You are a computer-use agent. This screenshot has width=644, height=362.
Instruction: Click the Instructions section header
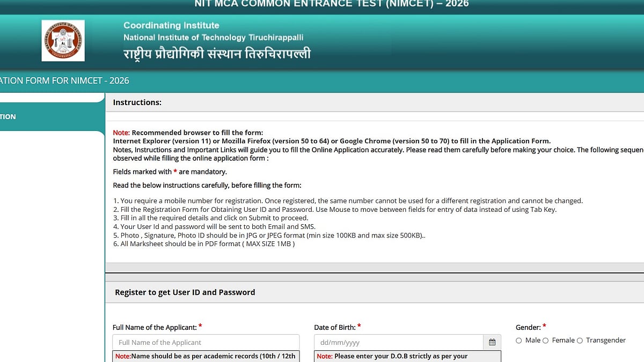click(137, 102)
